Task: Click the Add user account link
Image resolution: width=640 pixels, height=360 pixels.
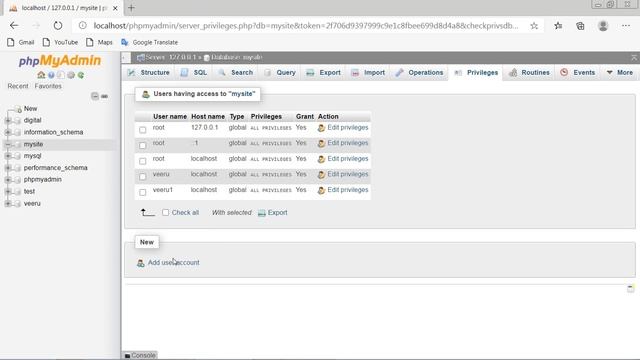Action: pyautogui.click(x=173, y=263)
